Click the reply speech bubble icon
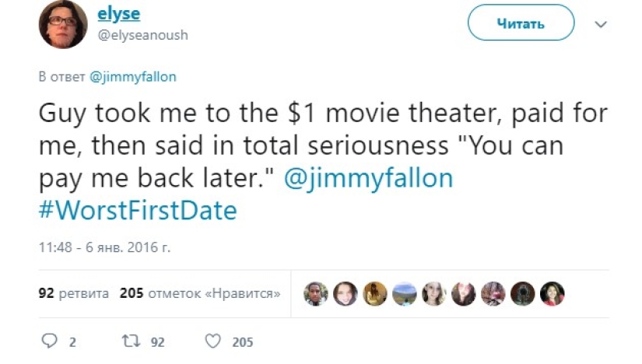This screenshot has width=642, height=364. tap(48, 341)
